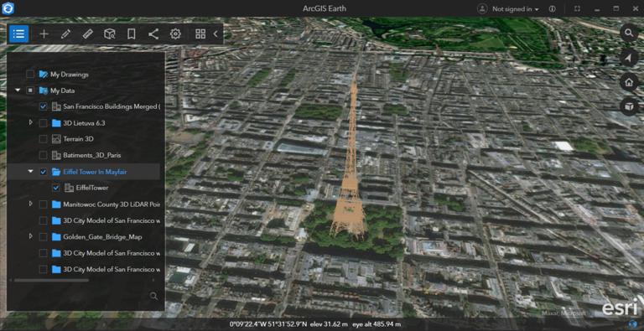Open the Measure ruler tool
The height and width of the screenshot is (331, 644).
pyautogui.click(x=87, y=34)
